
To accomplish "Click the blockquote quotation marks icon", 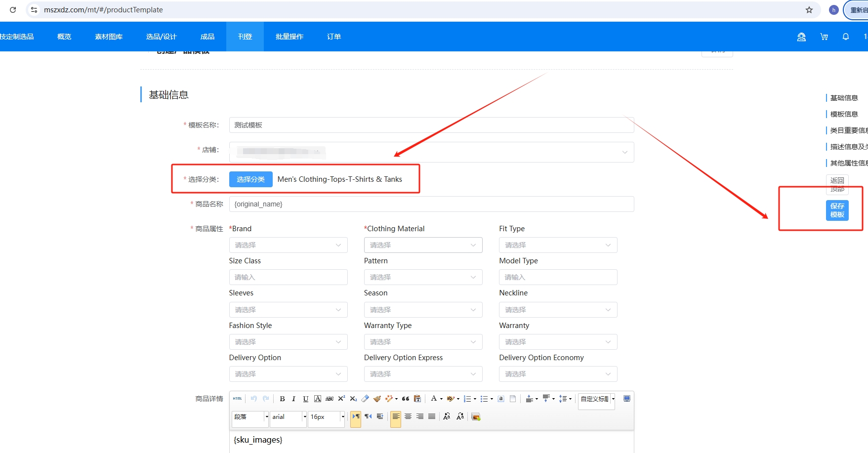I will click(x=406, y=399).
